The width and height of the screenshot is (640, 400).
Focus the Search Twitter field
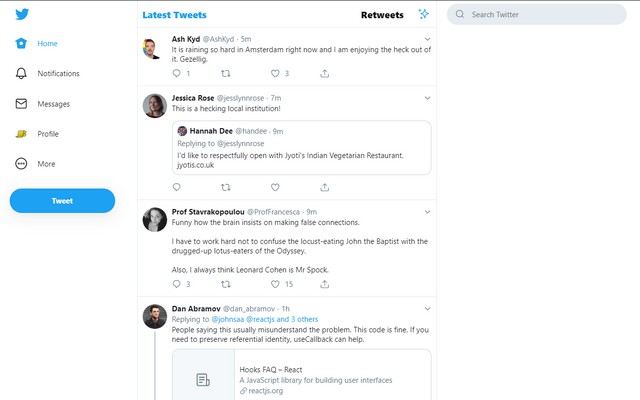[x=540, y=15]
